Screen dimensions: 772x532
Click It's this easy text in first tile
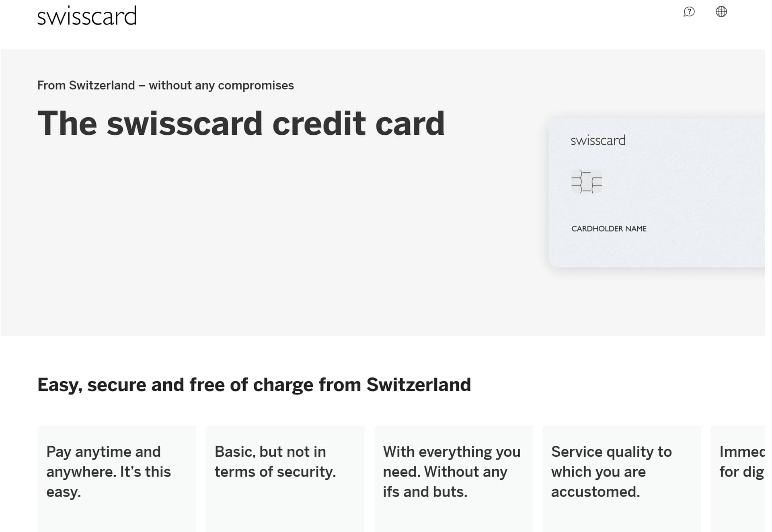pos(109,482)
